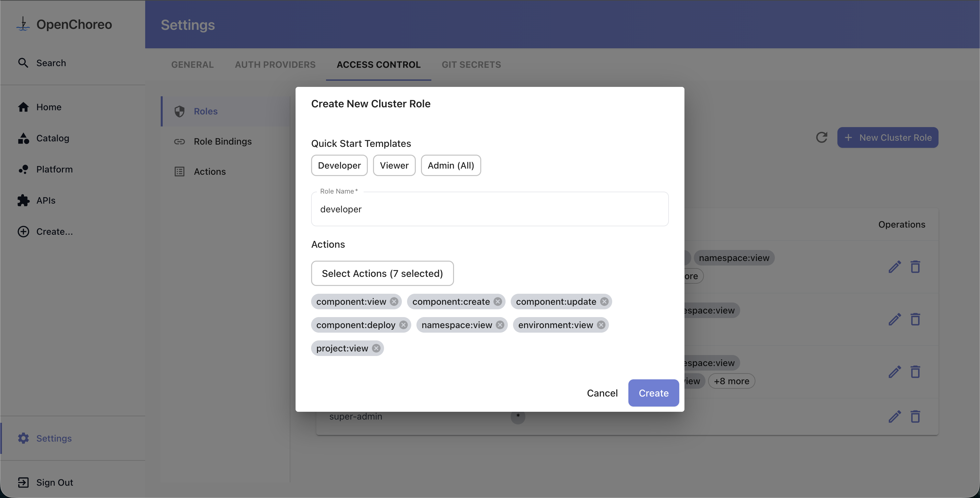
Task: Apply the Developer quick start template
Action: [x=339, y=166]
